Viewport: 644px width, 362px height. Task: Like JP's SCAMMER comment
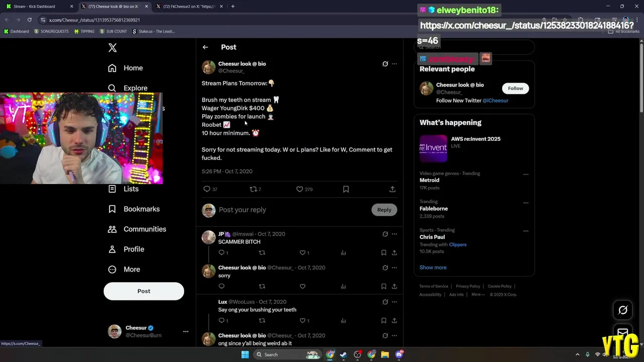[x=302, y=253]
